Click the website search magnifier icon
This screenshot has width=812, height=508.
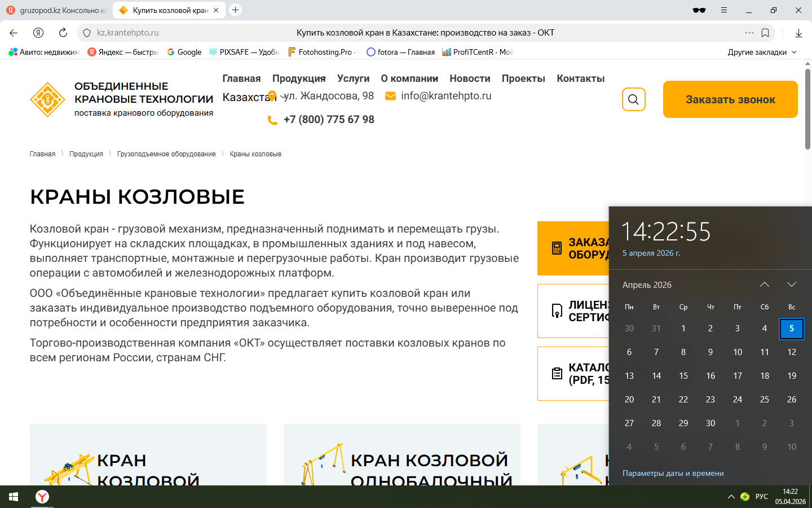pos(633,100)
